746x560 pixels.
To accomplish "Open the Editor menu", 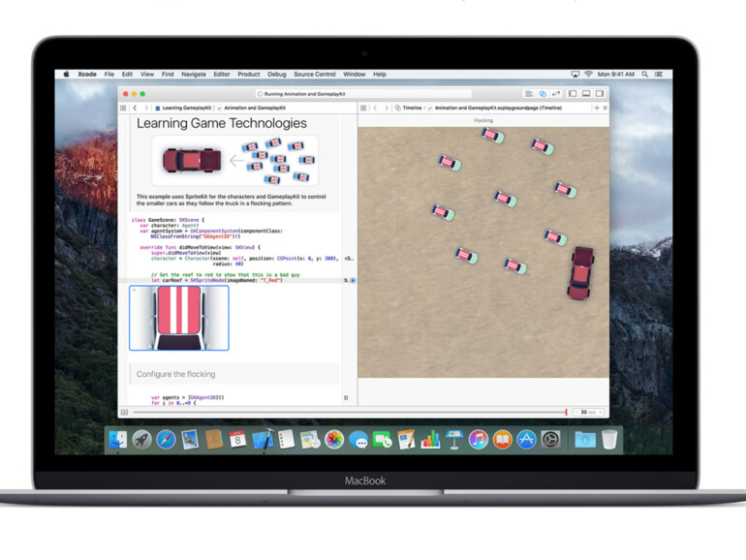I will [x=222, y=75].
